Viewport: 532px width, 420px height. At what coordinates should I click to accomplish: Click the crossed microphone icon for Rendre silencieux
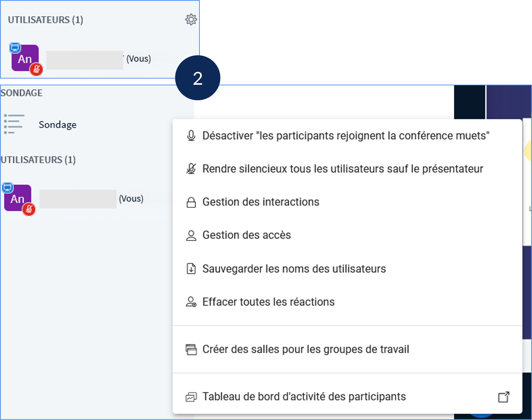pos(191,169)
